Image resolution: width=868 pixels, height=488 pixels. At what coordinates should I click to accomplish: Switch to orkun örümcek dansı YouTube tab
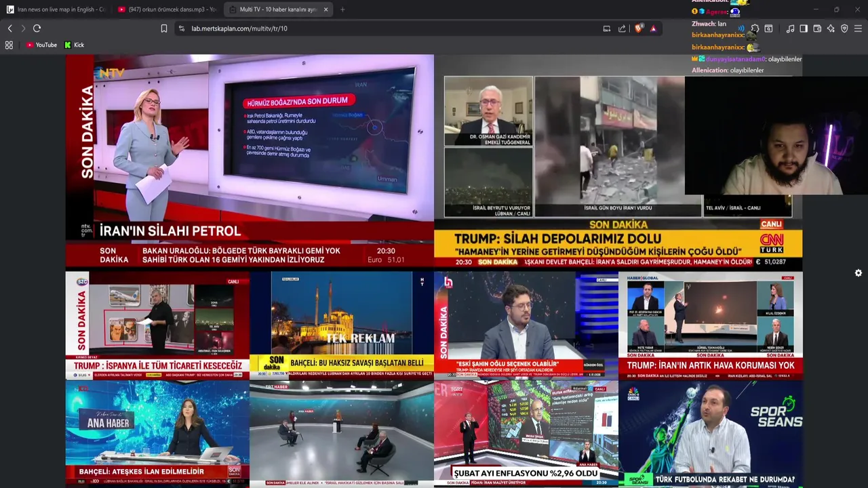166,9
